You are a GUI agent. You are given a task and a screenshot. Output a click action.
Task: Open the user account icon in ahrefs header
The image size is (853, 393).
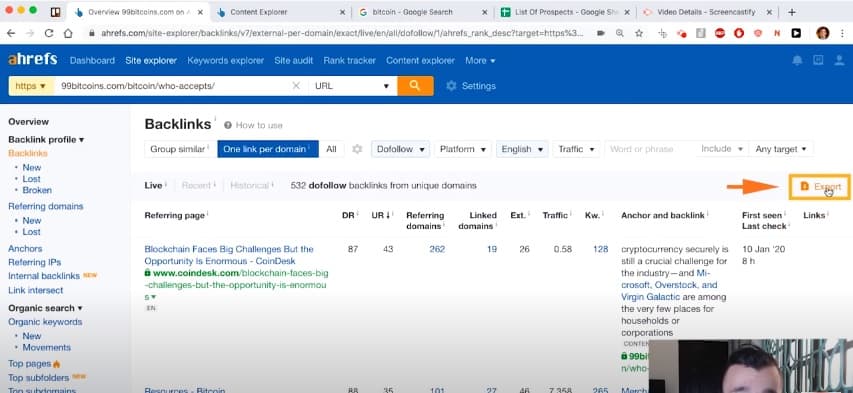[839, 60]
